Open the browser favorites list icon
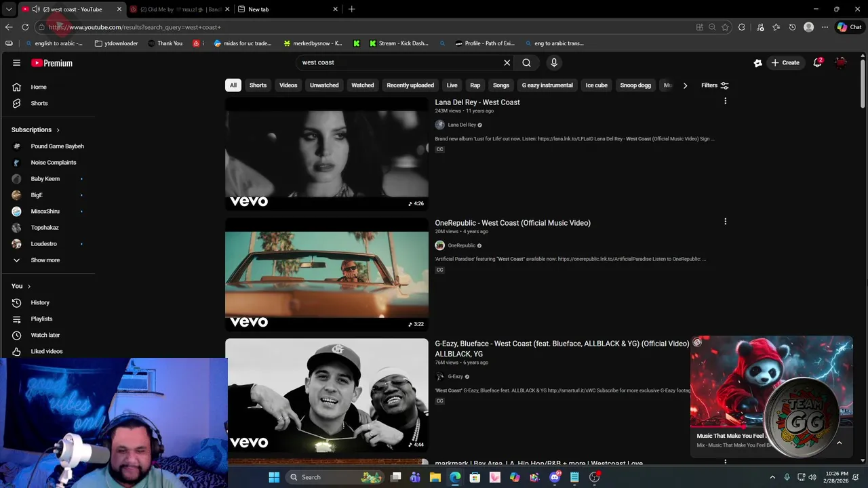868x488 pixels. click(x=776, y=27)
